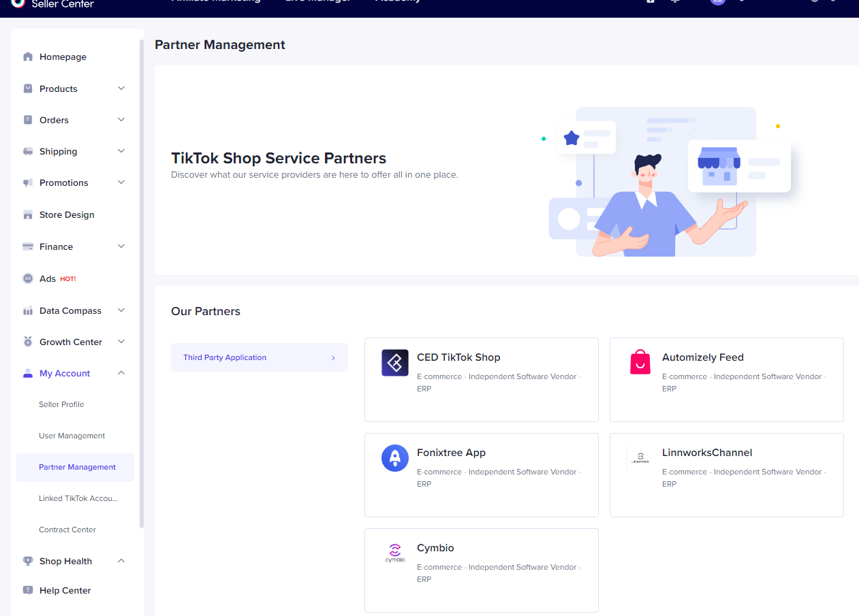This screenshot has width=859, height=616.
Task: Open the Automizely Feed partner title
Action: point(703,357)
